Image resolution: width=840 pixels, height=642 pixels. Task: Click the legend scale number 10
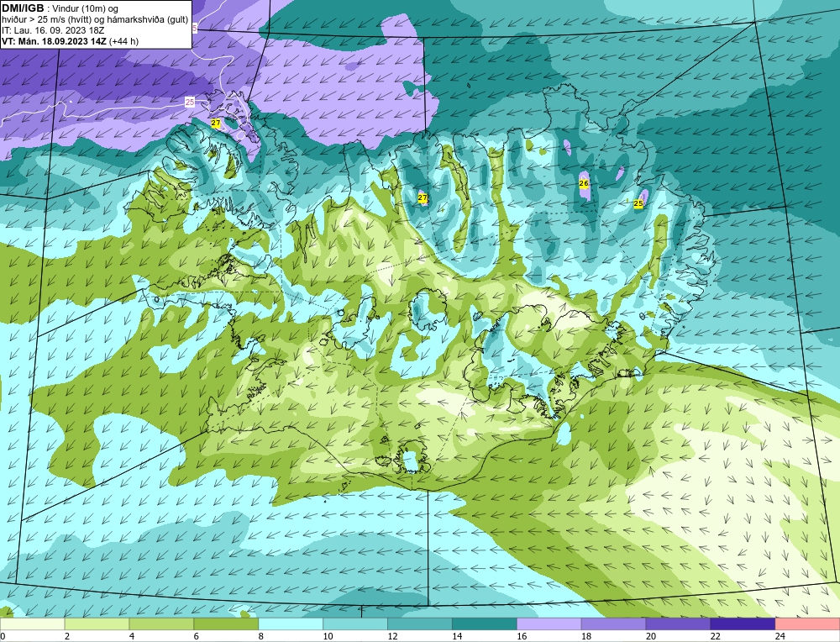pos(328,636)
